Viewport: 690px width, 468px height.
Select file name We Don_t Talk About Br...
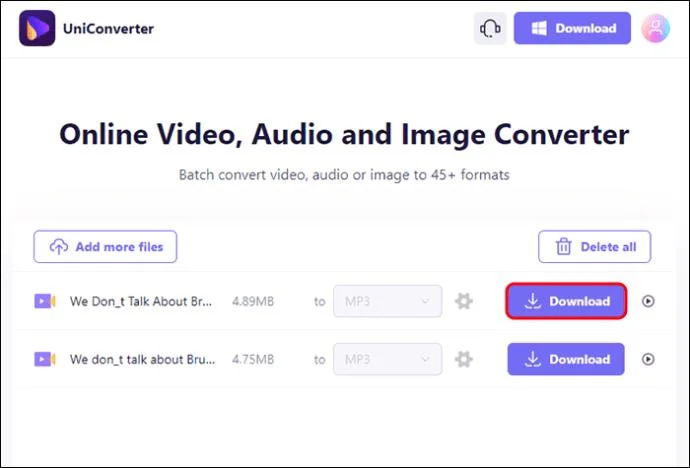coord(141,302)
